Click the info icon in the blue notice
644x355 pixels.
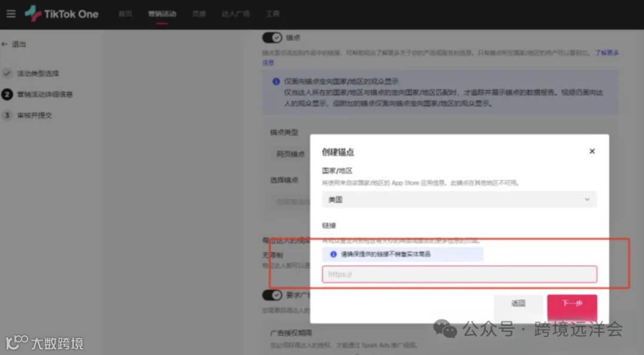point(276,81)
